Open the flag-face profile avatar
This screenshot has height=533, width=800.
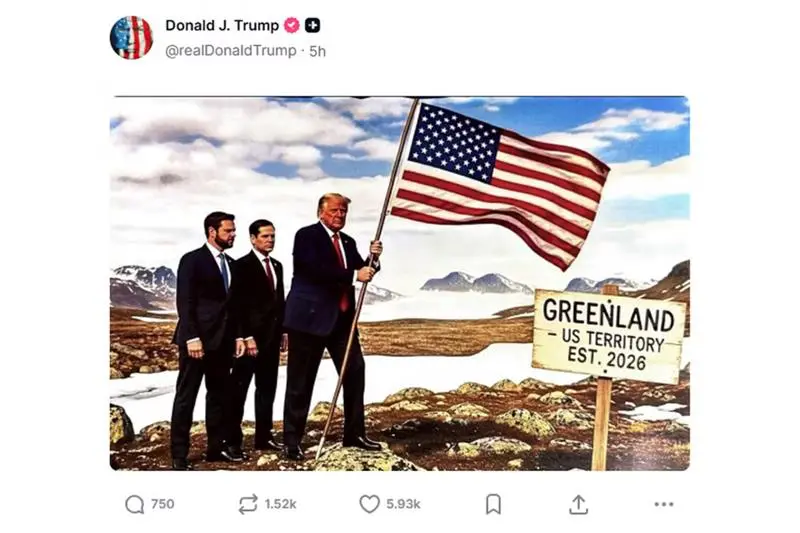coord(131,37)
